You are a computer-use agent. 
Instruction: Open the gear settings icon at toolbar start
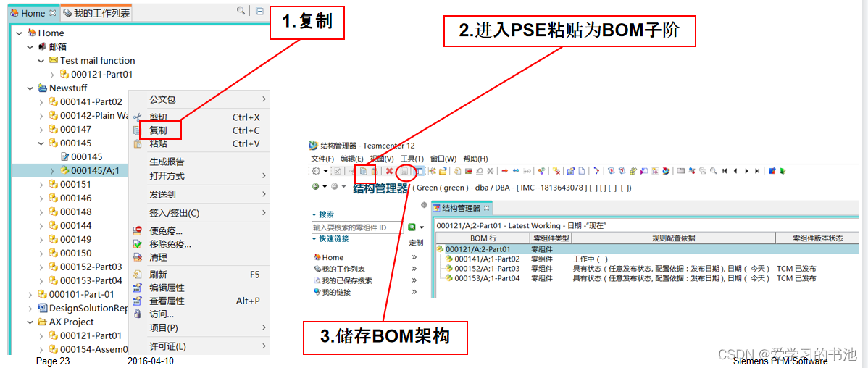click(316, 171)
